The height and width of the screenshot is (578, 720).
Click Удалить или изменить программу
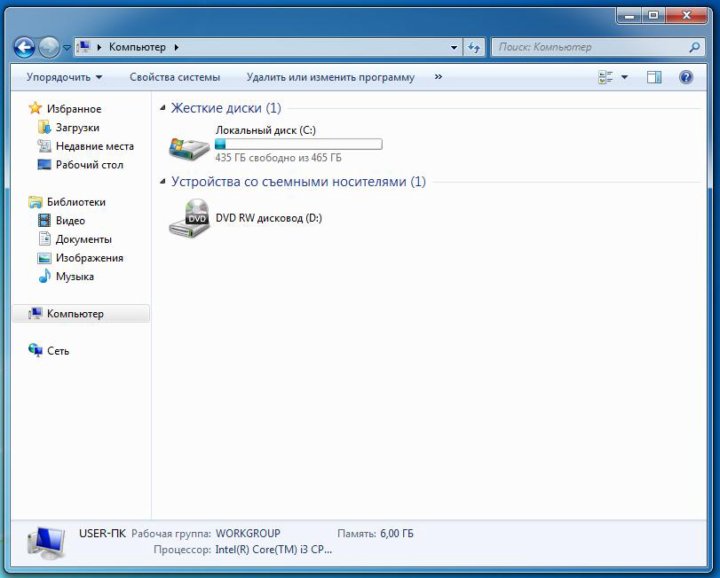coord(330,77)
